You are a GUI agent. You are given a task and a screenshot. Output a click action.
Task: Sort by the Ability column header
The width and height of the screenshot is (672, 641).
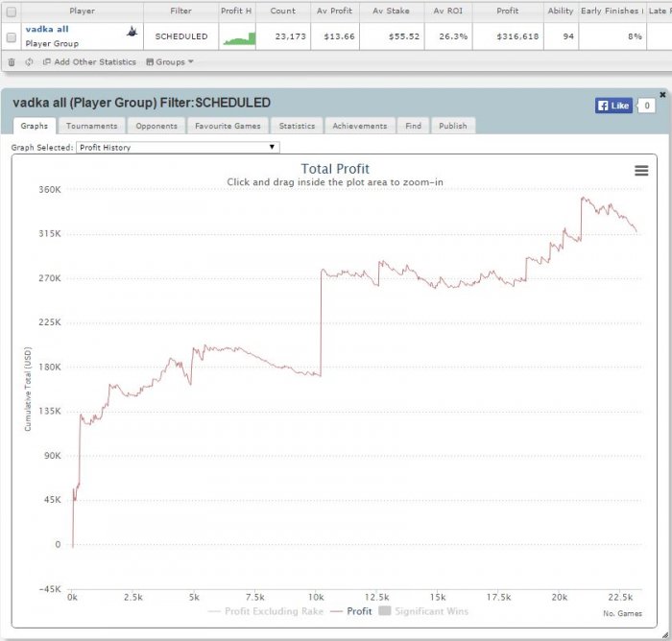coord(561,12)
